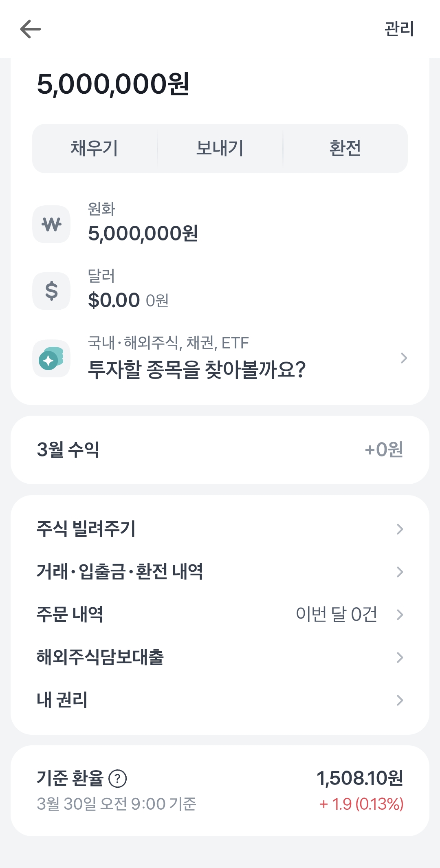
Task: Expand the 주식 빌려주기 chevron
Action: (x=400, y=529)
